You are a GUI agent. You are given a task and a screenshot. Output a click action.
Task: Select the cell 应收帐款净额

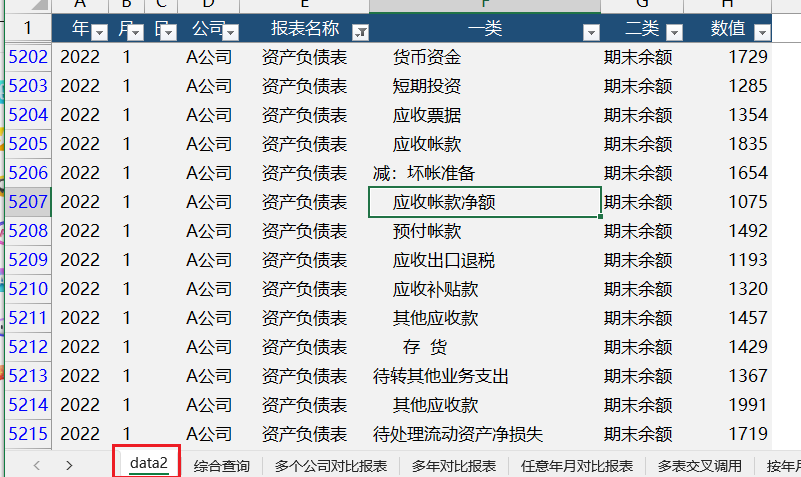coord(484,202)
